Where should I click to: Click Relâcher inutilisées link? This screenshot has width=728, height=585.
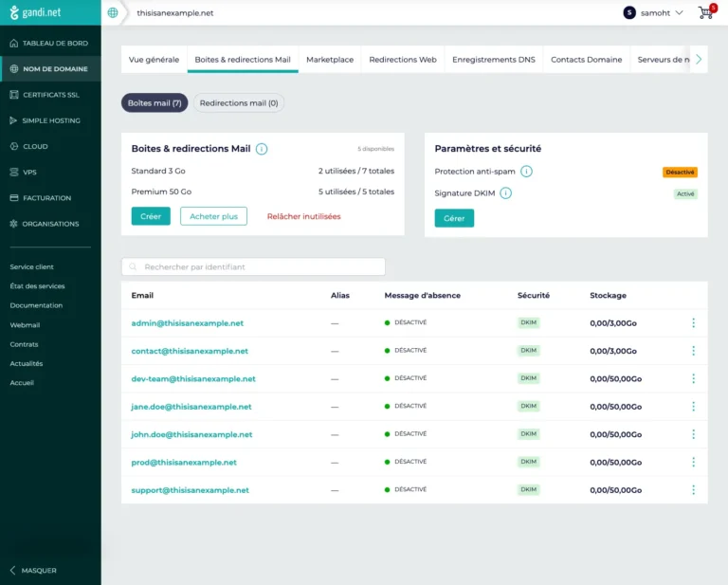(303, 216)
